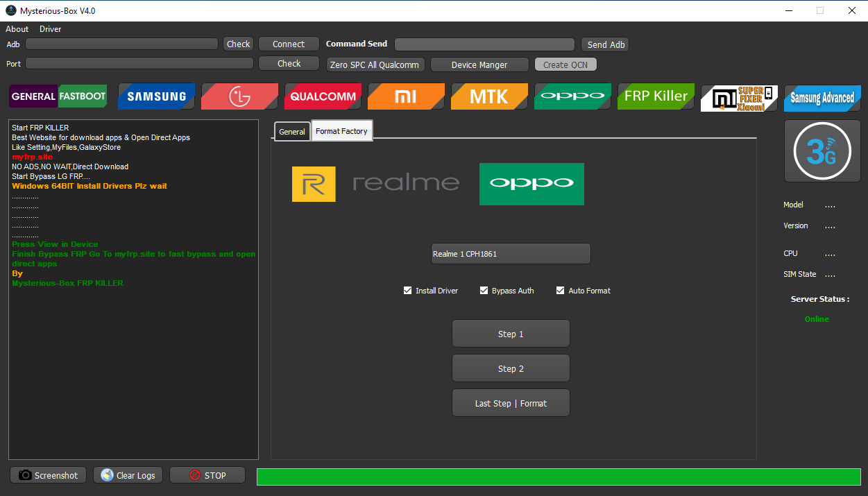This screenshot has width=868, height=496.
Task: Toggle Auto Format off
Action: click(560, 290)
